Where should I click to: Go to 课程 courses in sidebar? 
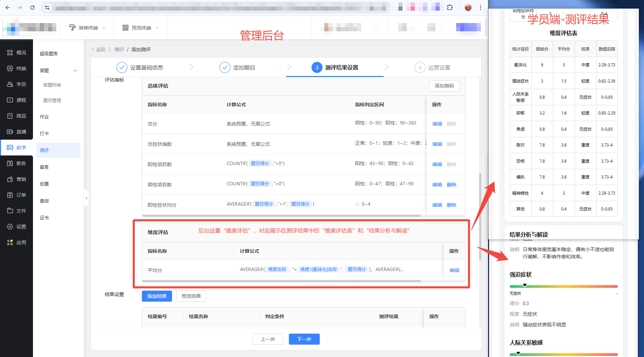click(10, 100)
